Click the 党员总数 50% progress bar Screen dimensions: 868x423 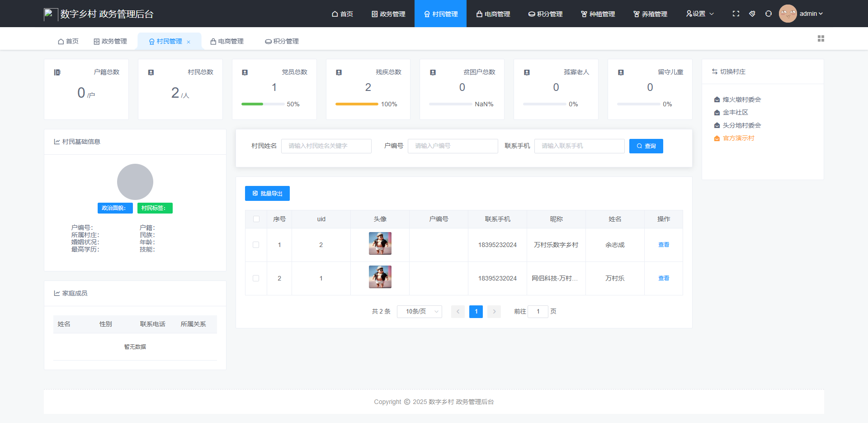click(262, 104)
